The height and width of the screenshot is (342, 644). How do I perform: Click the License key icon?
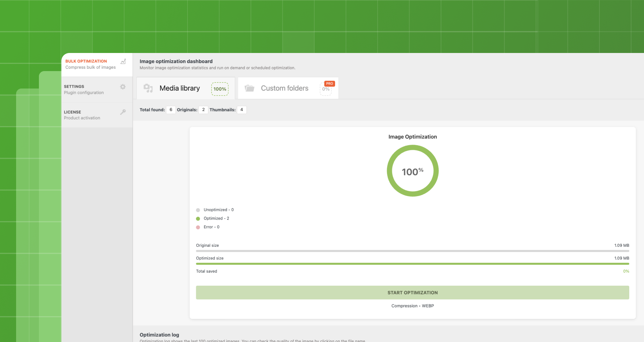[x=123, y=112]
